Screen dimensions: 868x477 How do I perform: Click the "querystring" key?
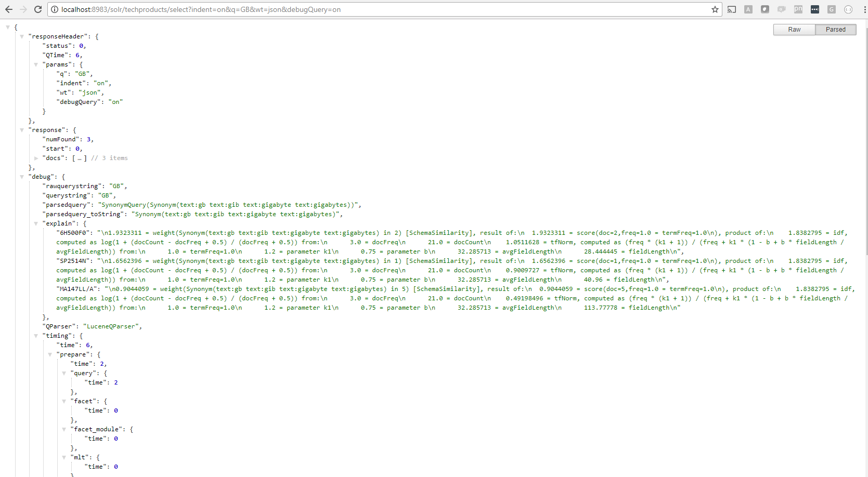pyautogui.click(x=67, y=195)
